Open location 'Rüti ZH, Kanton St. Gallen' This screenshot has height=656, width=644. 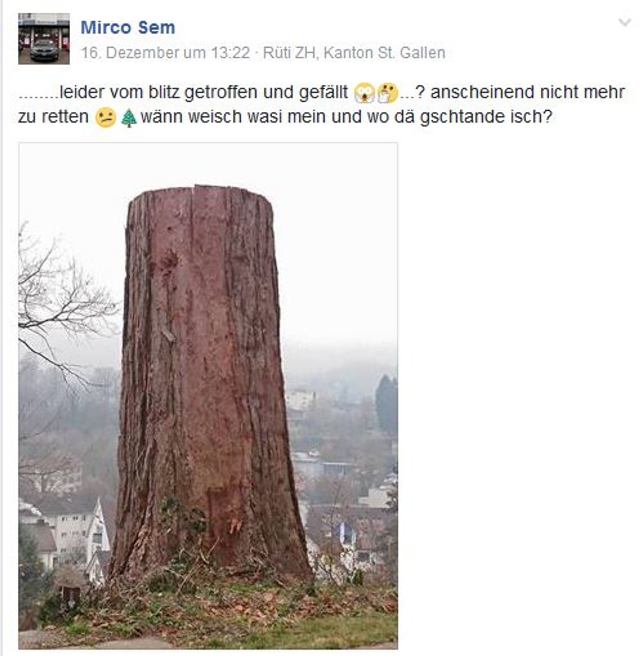(354, 53)
